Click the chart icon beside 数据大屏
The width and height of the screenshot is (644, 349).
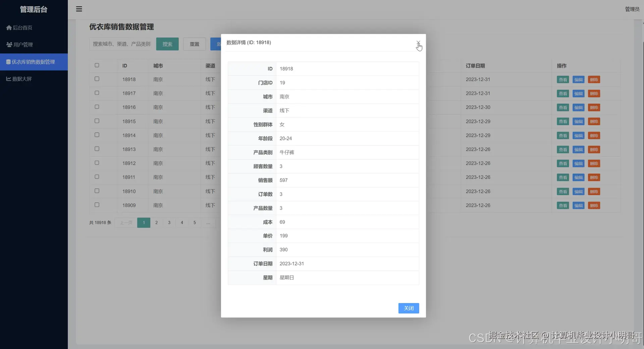(x=8, y=79)
